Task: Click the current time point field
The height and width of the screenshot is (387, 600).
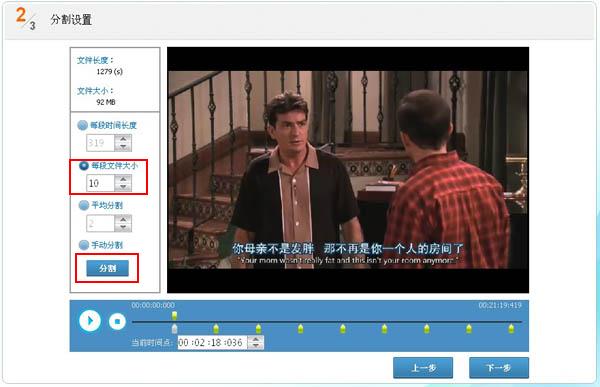Action: point(213,342)
